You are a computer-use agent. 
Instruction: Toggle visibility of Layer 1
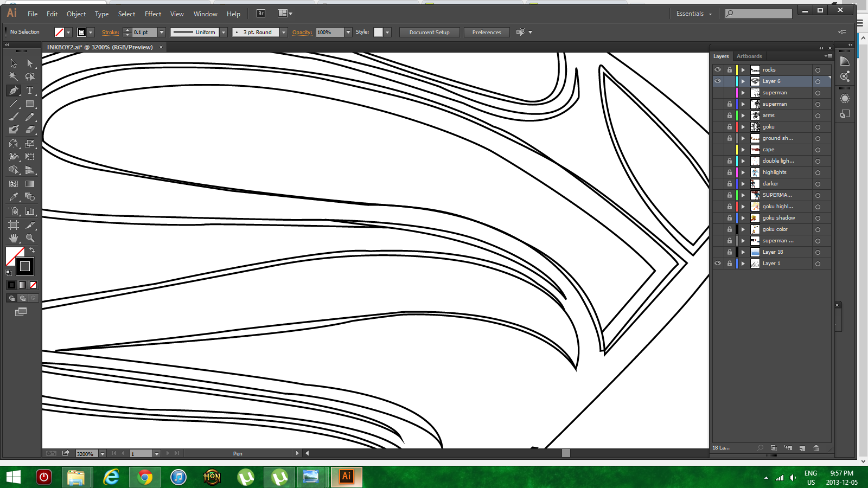[718, 263]
